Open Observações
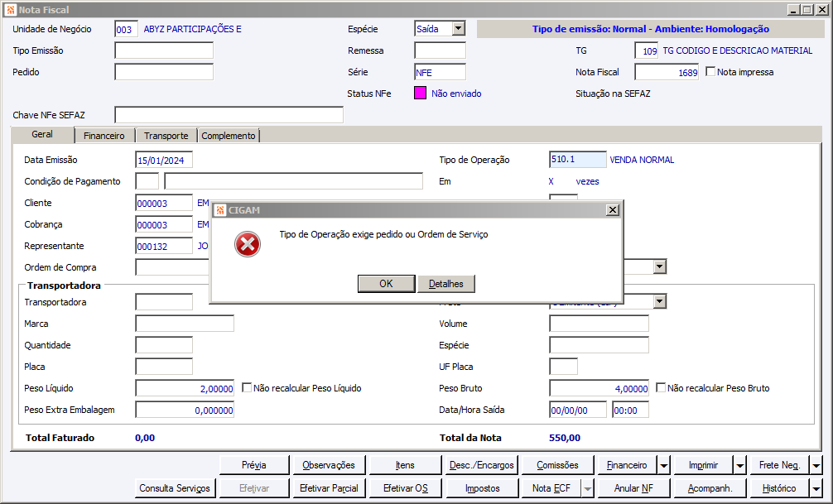 pos(329,465)
